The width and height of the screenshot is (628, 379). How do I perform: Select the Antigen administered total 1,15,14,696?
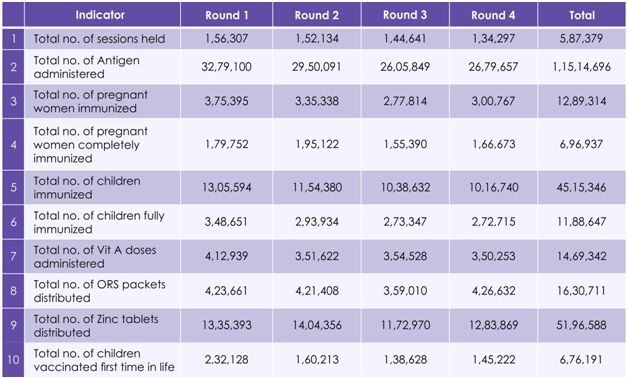point(582,67)
